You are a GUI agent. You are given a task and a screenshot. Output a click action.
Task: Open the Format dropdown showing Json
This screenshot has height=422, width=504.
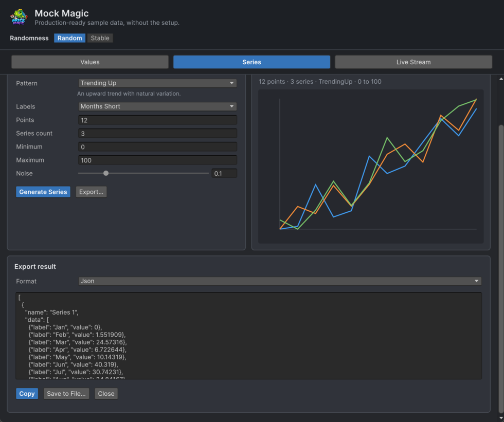point(280,281)
